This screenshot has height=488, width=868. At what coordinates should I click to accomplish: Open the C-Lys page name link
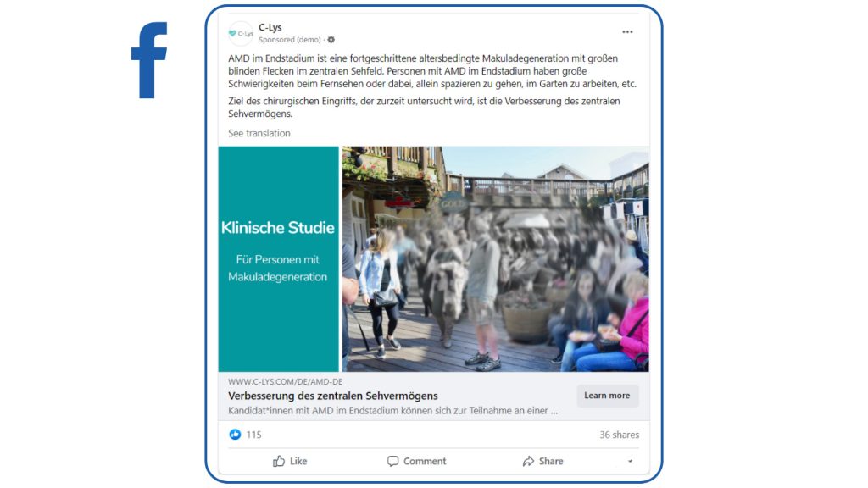click(x=270, y=27)
